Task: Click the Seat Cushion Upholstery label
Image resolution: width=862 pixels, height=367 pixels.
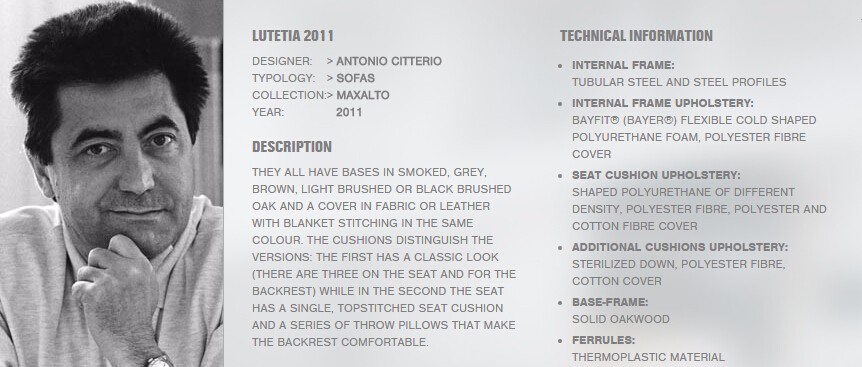Action: pyautogui.click(x=656, y=175)
